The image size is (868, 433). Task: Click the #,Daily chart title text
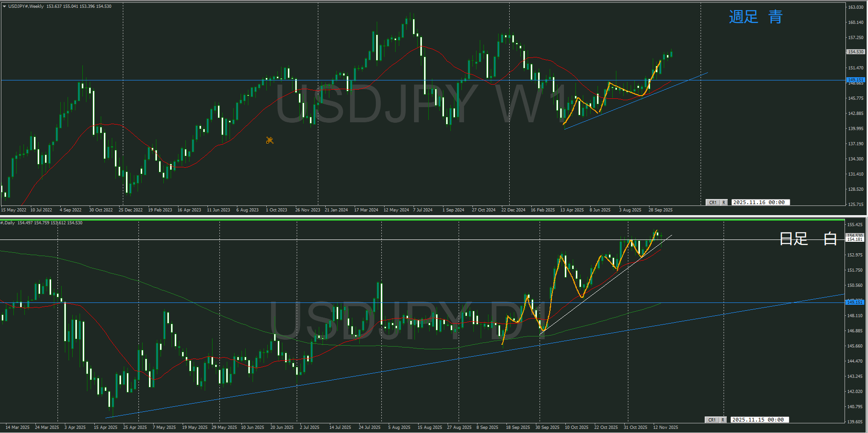(x=8, y=223)
